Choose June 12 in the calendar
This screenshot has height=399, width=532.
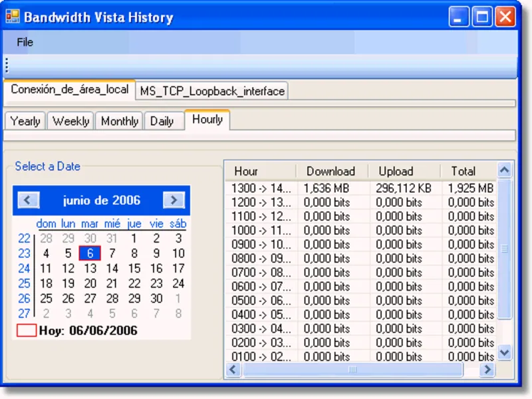pyautogui.click(x=68, y=269)
